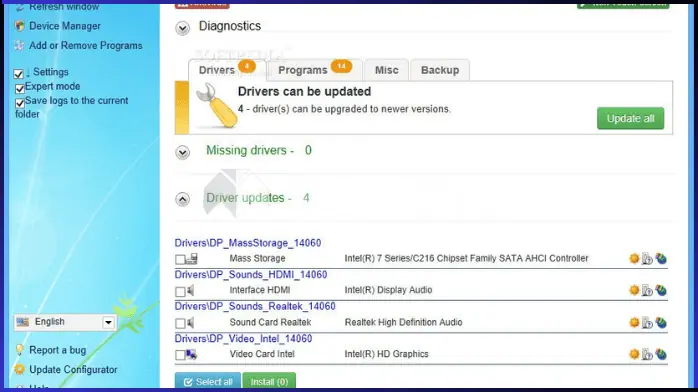The width and height of the screenshot is (698, 392).
Task: Disable Expert mode checkbox
Action: point(20,89)
